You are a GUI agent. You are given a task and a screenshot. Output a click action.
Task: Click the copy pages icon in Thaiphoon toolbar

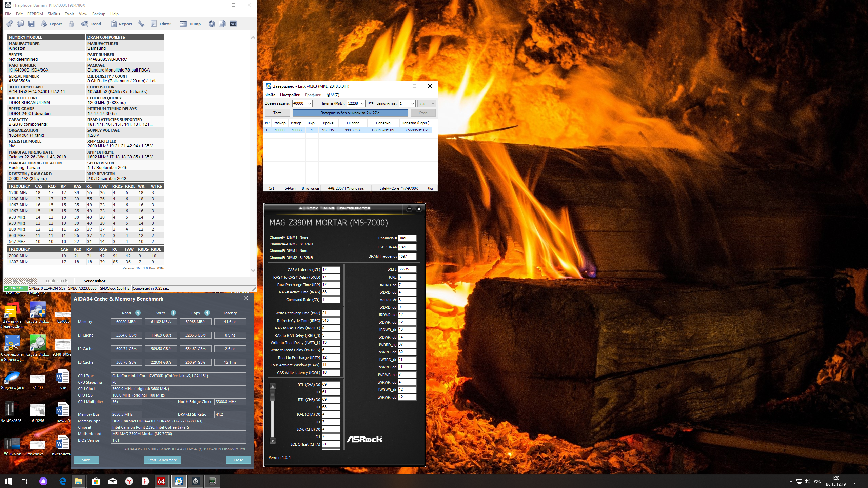[222, 24]
